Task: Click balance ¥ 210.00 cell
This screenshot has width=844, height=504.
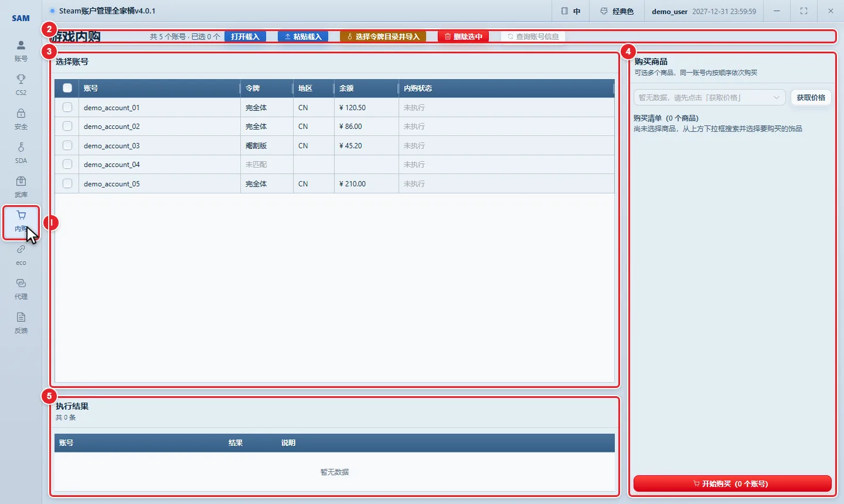Action: pyautogui.click(x=366, y=183)
